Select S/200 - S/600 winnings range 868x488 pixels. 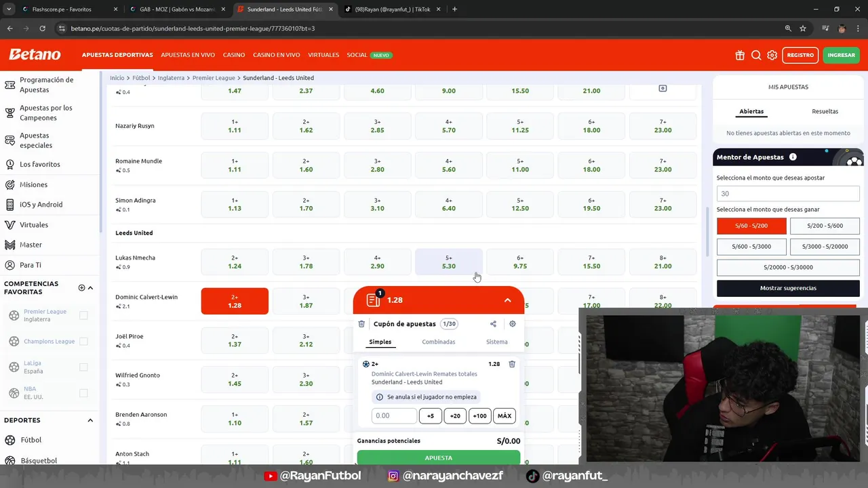825,226
